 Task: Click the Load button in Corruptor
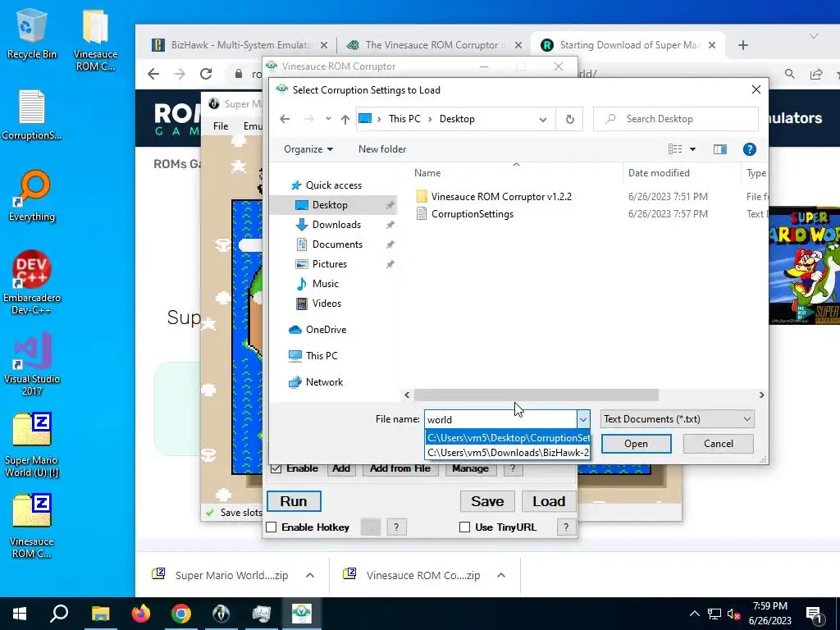click(549, 501)
